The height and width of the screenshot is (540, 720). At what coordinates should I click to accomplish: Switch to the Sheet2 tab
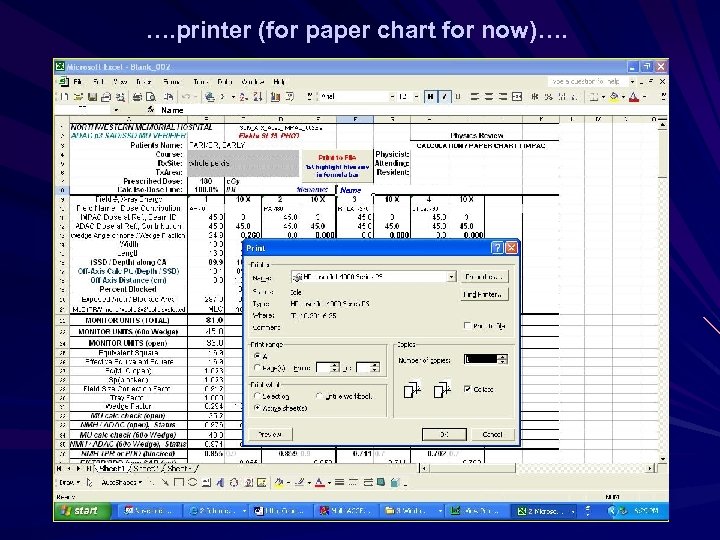[x=146, y=468]
